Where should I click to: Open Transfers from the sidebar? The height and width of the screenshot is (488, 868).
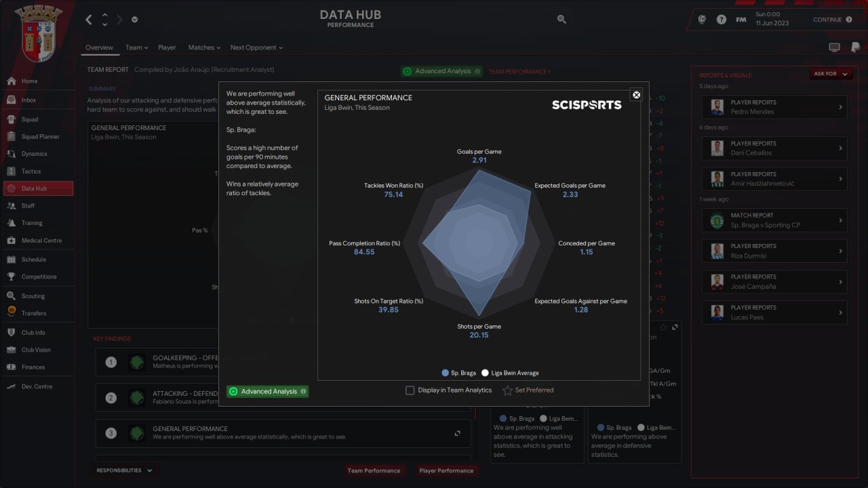37,313
